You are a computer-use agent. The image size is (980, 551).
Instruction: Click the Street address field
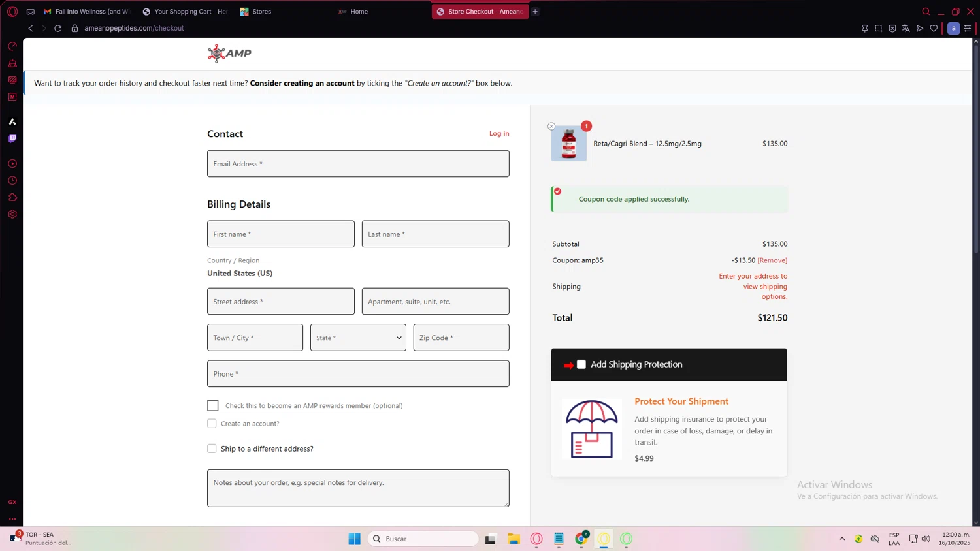(281, 302)
